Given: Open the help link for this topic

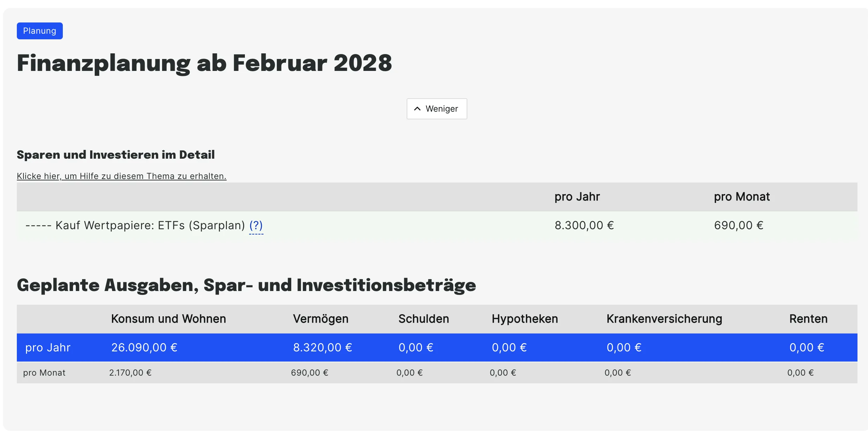Looking at the screenshot, I should 122,176.
